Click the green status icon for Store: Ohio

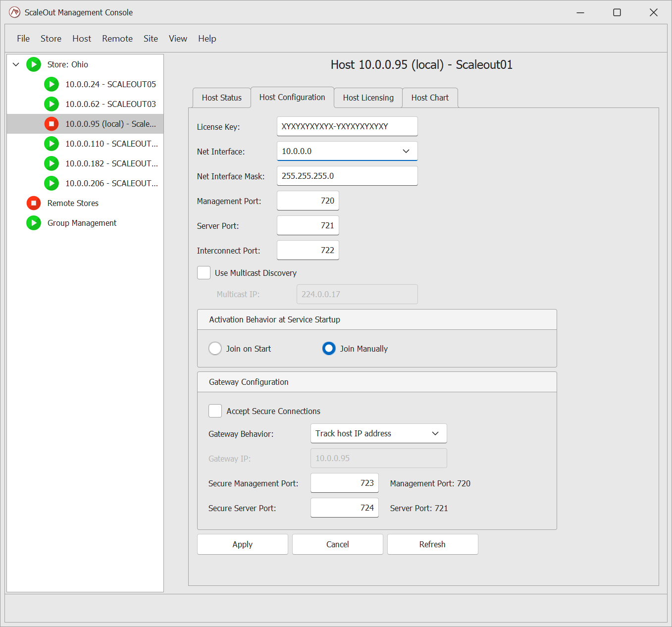(x=34, y=64)
